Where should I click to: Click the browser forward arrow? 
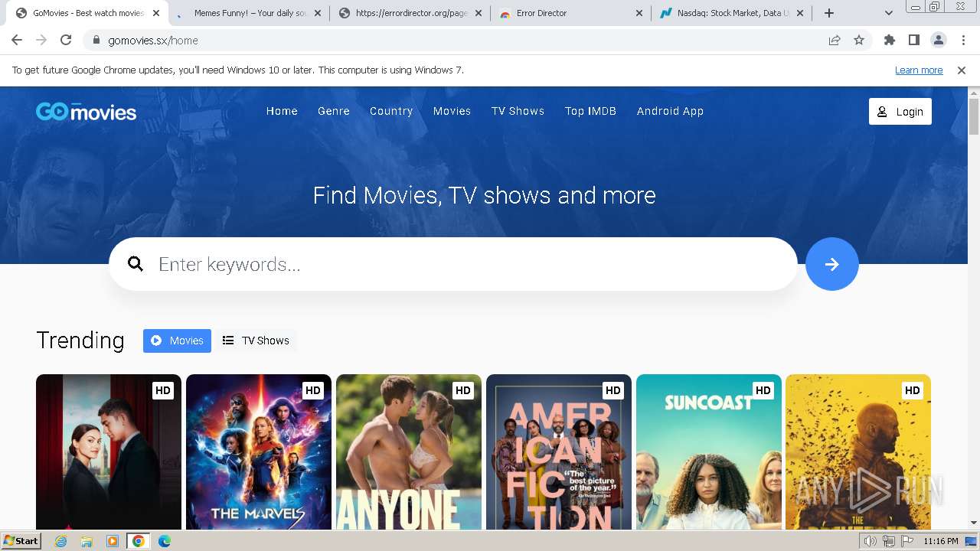pyautogui.click(x=41, y=41)
